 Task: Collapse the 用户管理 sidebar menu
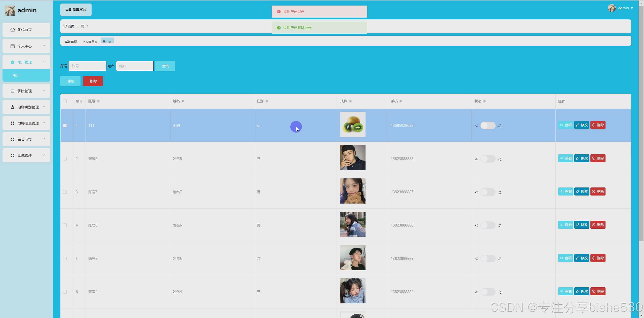(x=26, y=62)
